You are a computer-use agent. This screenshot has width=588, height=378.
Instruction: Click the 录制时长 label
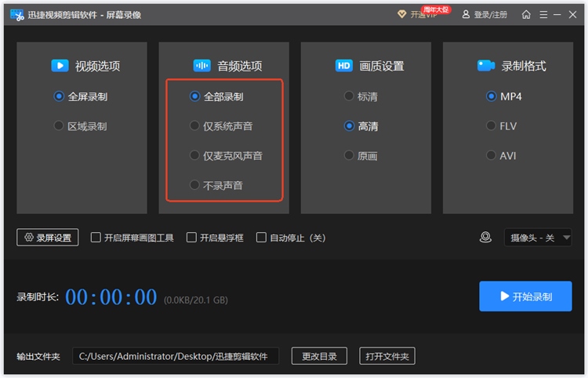click(x=38, y=297)
